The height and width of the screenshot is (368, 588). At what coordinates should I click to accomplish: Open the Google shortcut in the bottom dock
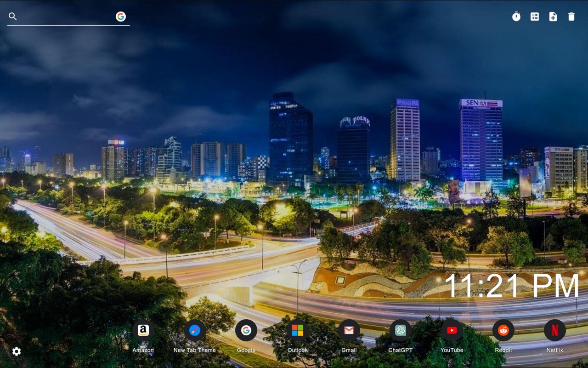pyautogui.click(x=246, y=330)
